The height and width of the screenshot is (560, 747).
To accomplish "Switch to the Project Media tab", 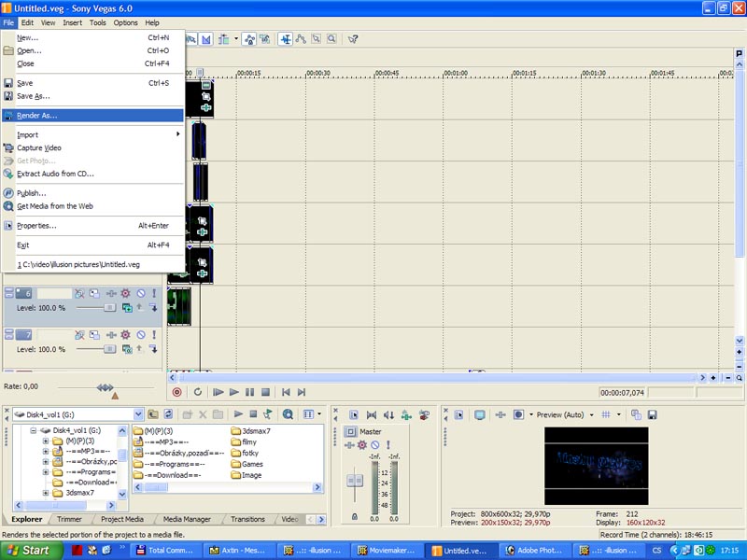I will (x=122, y=519).
